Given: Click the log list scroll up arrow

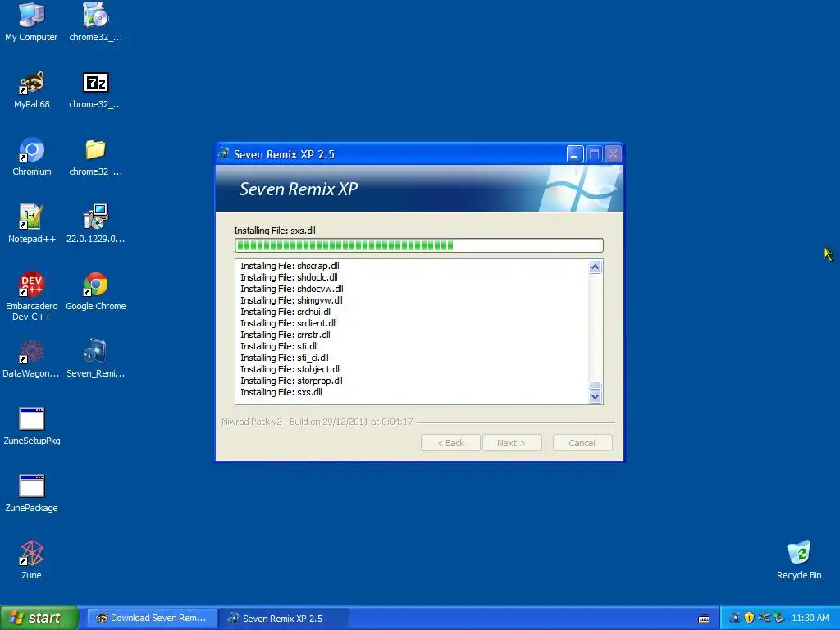Looking at the screenshot, I should 596,267.
